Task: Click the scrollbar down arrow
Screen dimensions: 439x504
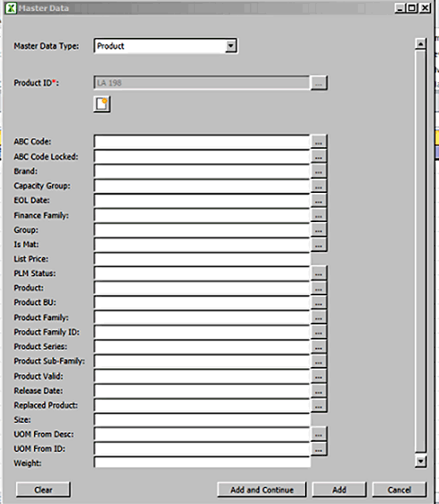Action: 421,461
